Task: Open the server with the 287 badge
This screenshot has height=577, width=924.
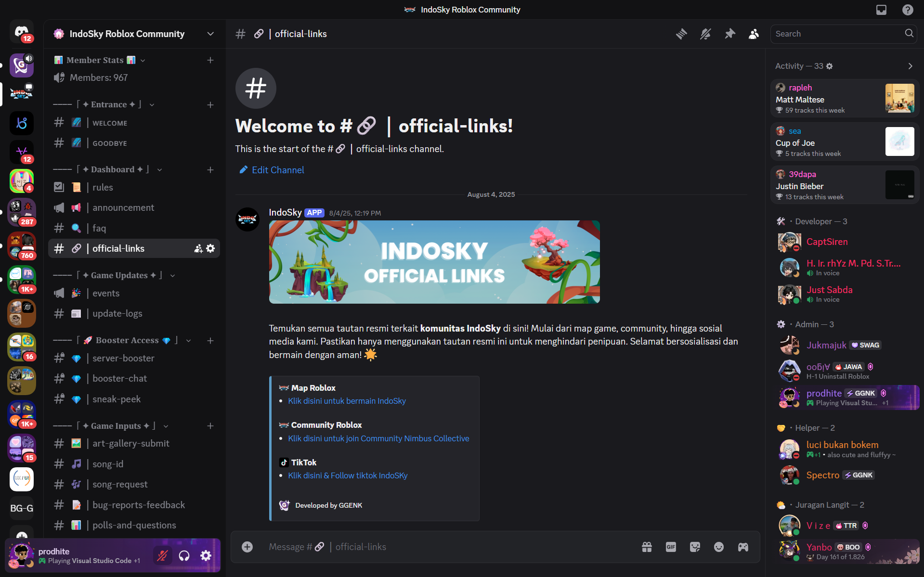Action: [x=22, y=212]
